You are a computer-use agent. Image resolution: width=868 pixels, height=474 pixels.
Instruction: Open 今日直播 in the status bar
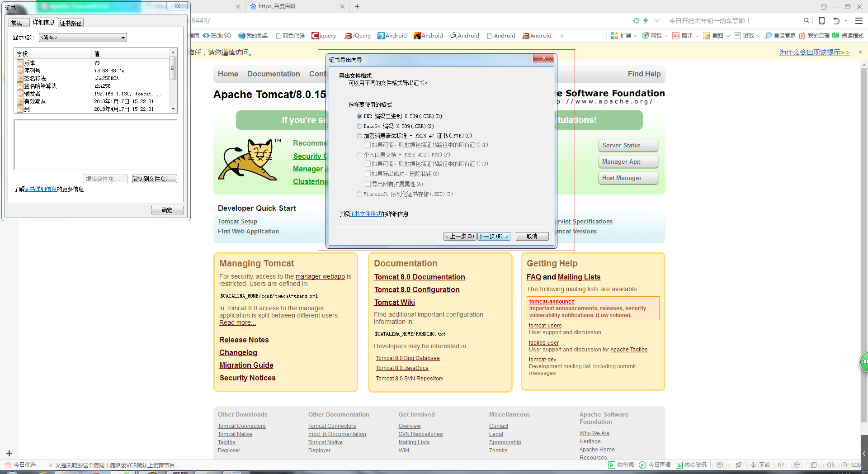pos(655,465)
